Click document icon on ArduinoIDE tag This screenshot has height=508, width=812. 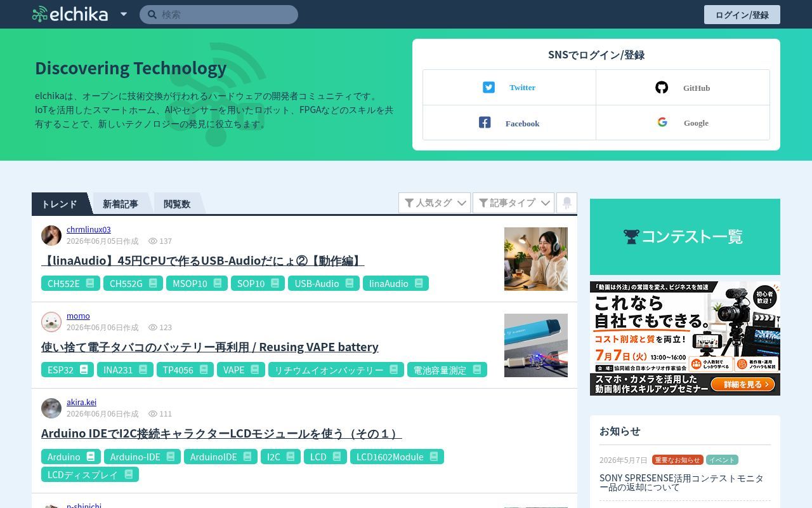247,457
